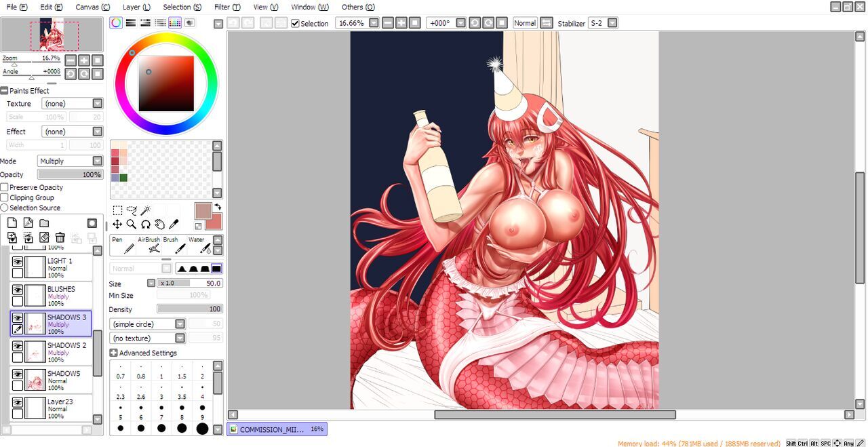The height and width of the screenshot is (447, 868).
Task: Choose the AirBrush tool
Action: 149,246
